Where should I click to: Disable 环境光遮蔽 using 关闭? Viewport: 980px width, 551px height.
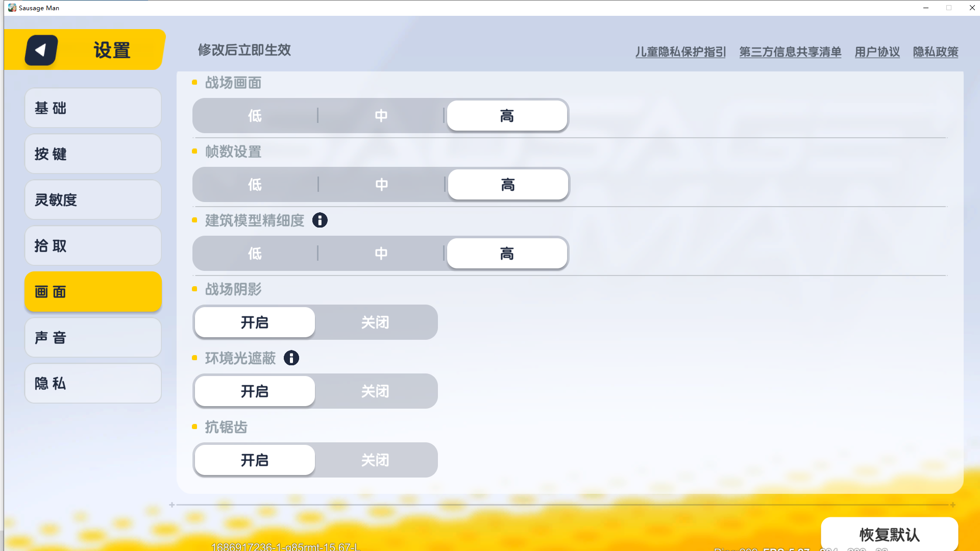pos(375,391)
